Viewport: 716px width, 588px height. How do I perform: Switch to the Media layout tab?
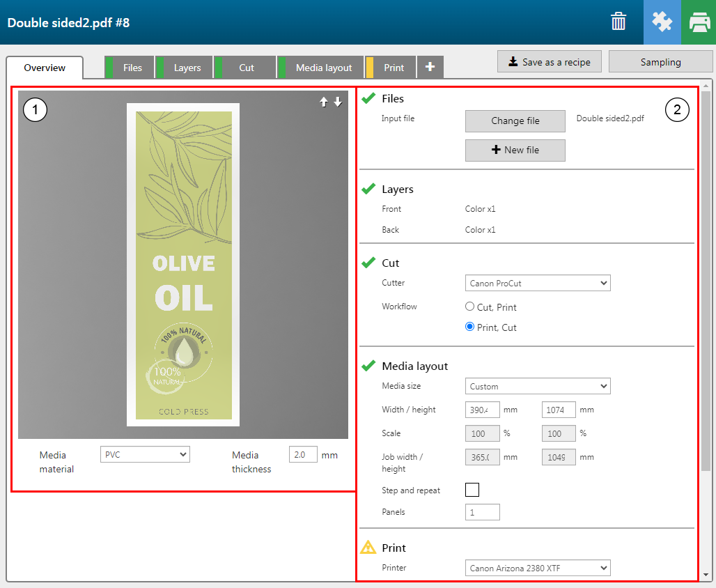point(323,68)
